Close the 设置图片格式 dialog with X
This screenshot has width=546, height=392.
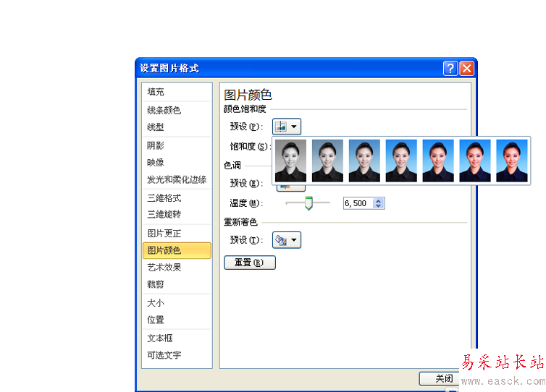pos(467,68)
